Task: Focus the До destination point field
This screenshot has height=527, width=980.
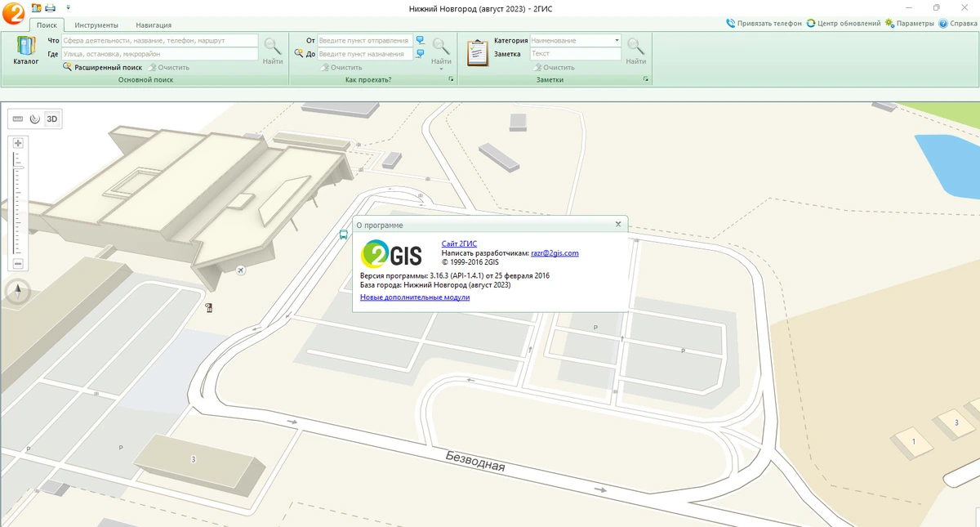Action: (365, 54)
